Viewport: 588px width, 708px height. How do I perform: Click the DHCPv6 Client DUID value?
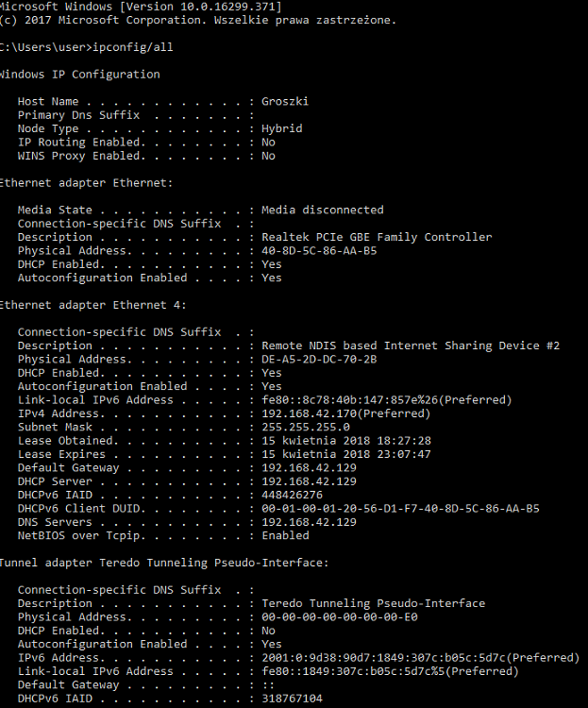[400, 509]
